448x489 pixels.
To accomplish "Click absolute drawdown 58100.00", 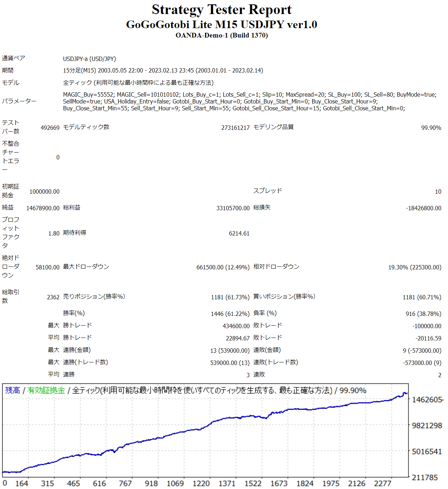I will pos(48,267).
